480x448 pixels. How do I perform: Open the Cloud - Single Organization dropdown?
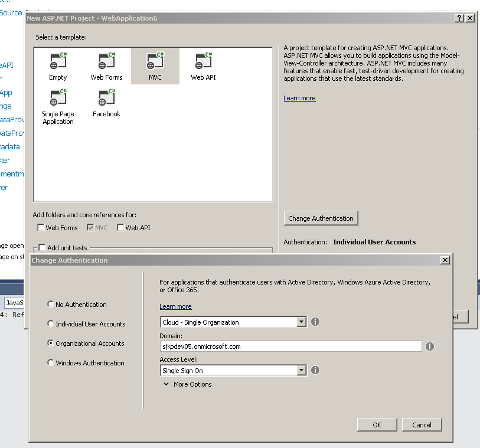[301, 322]
